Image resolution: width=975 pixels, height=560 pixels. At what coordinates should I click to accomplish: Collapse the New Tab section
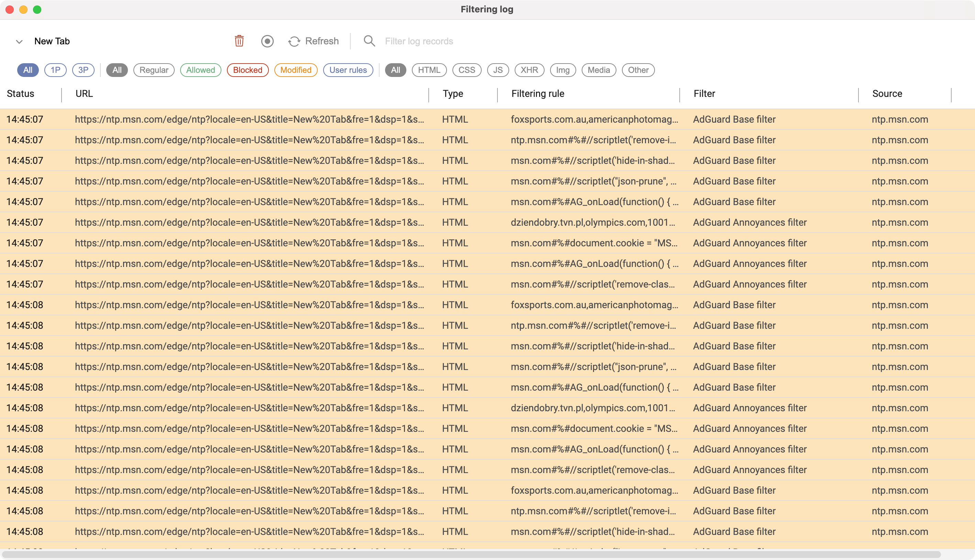19,41
